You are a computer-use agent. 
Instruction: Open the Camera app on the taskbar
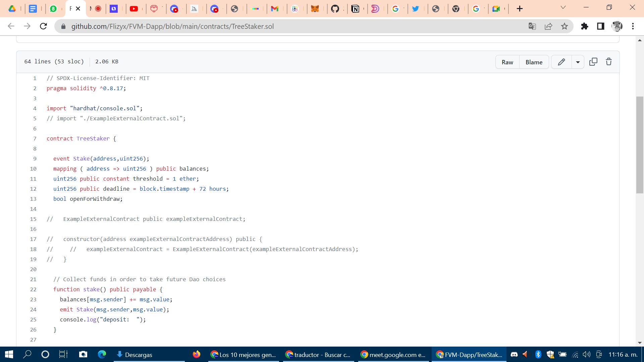pos(83,354)
